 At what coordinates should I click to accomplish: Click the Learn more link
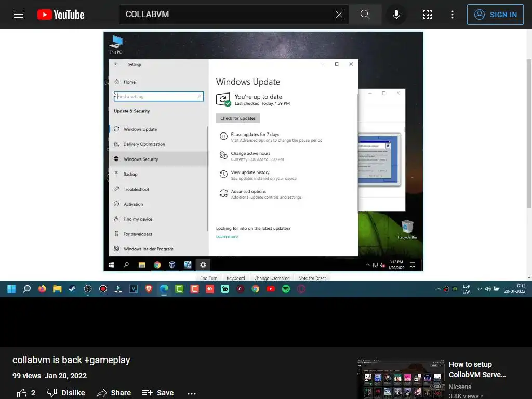pyautogui.click(x=227, y=236)
